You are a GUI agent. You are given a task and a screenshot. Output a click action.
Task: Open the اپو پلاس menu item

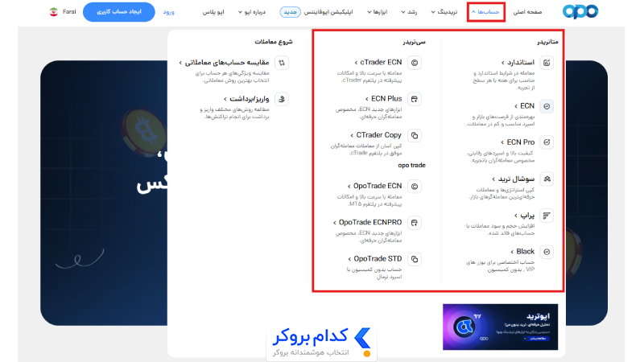tap(213, 12)
